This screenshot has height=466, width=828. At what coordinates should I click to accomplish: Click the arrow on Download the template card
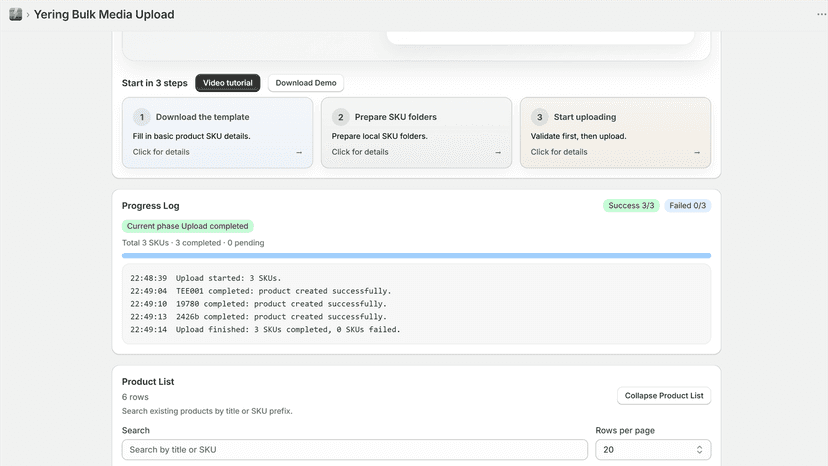click(299, 152)
